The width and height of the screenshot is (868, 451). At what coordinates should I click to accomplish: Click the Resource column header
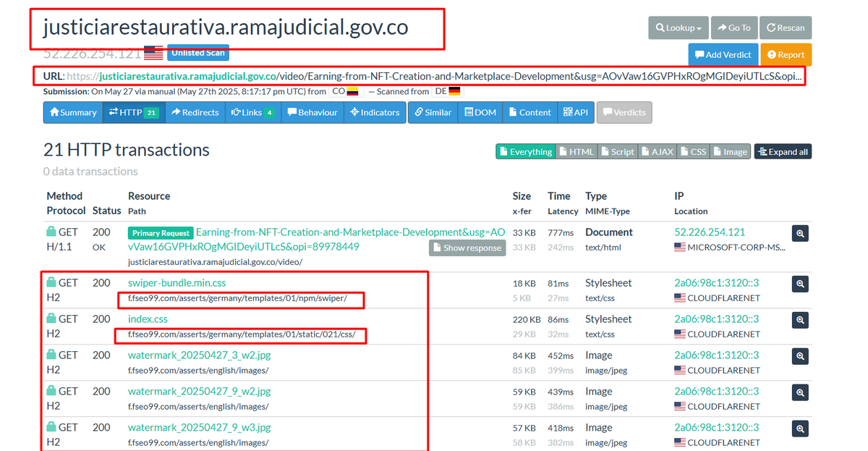tap(149, 196)
